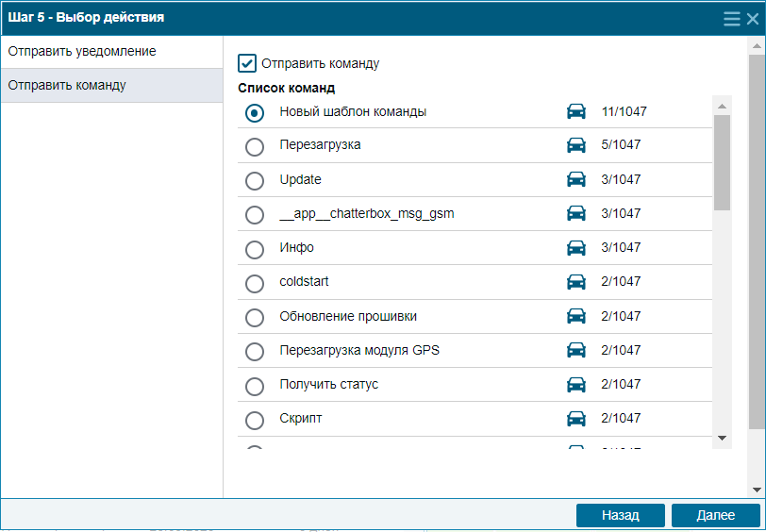Screen dimensions: 766x532
Task: Click the car icon beside coldstart
Action: [x=576, y=282]
